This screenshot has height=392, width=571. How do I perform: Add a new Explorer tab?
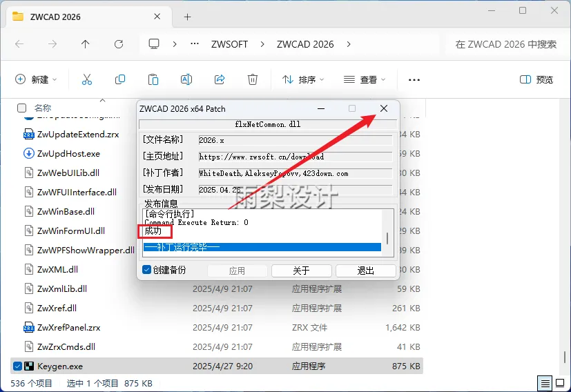187,17
